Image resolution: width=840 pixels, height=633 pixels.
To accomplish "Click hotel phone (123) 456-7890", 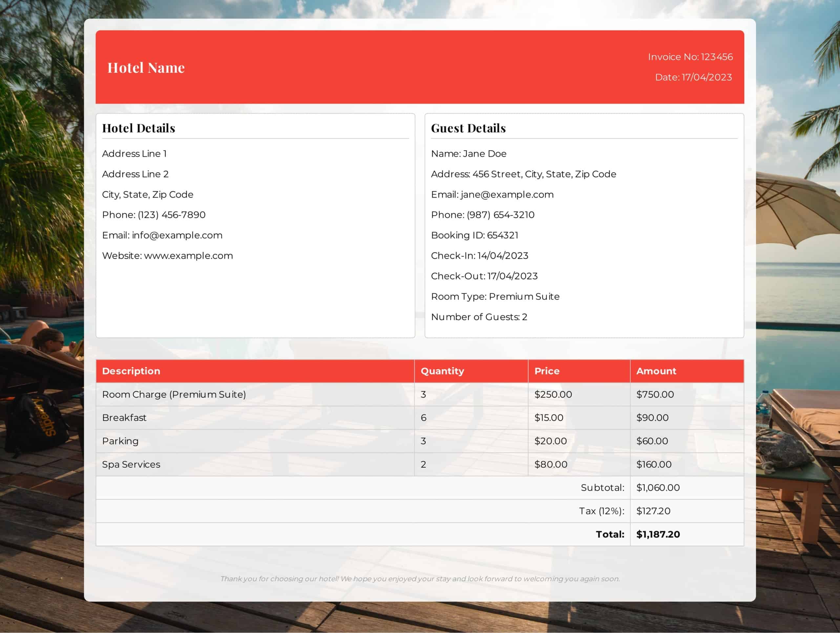I will click(171, 215).
